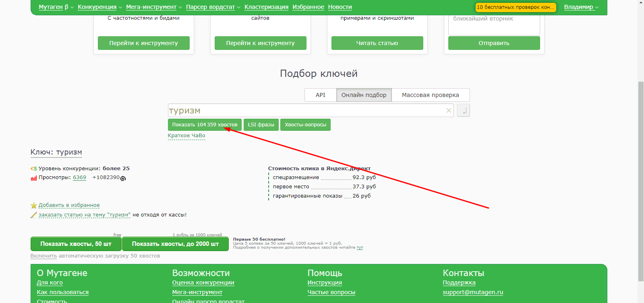The width and height of the screenshot is (644, 303).
Task: Click the enter-arrow submit icon beside search
Action: click(464, 110)
